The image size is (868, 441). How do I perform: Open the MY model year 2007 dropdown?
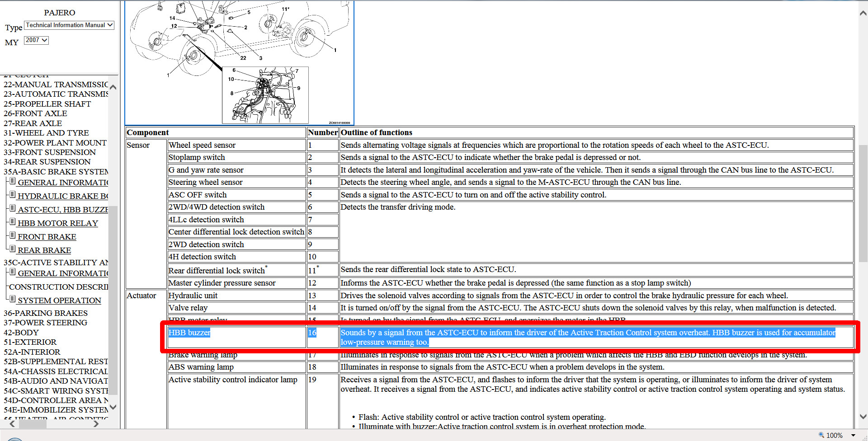coord(36,40)
